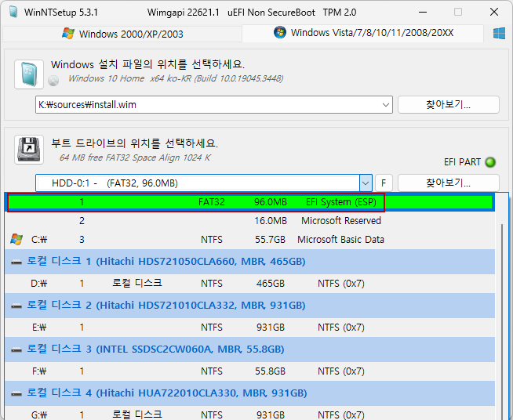
Task: Click the Windows flag icon on C: row
Action: coord(16,239)
